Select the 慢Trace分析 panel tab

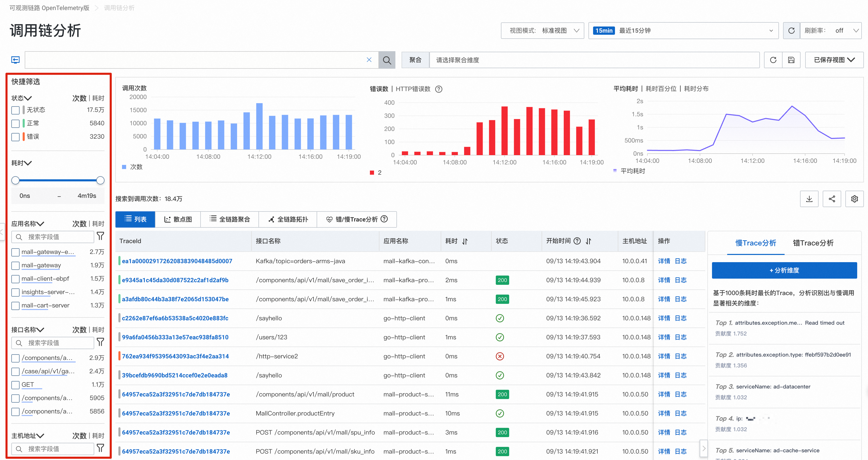point(756,243)
